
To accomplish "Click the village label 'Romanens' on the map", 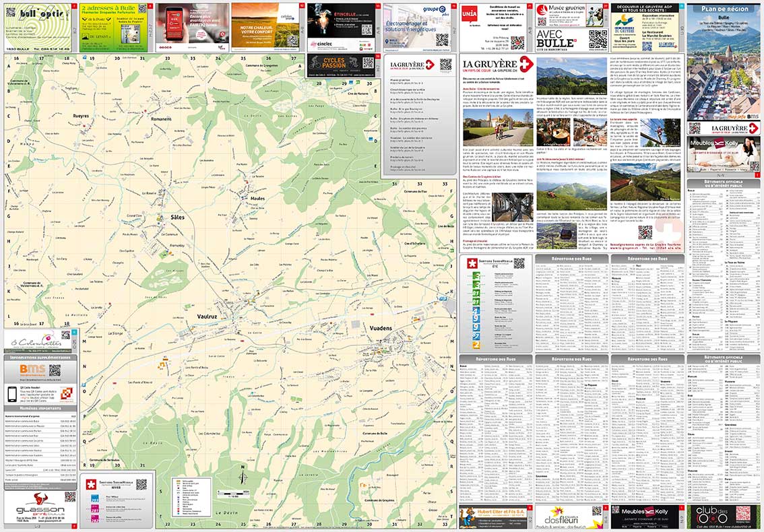I will pos(161,119).
